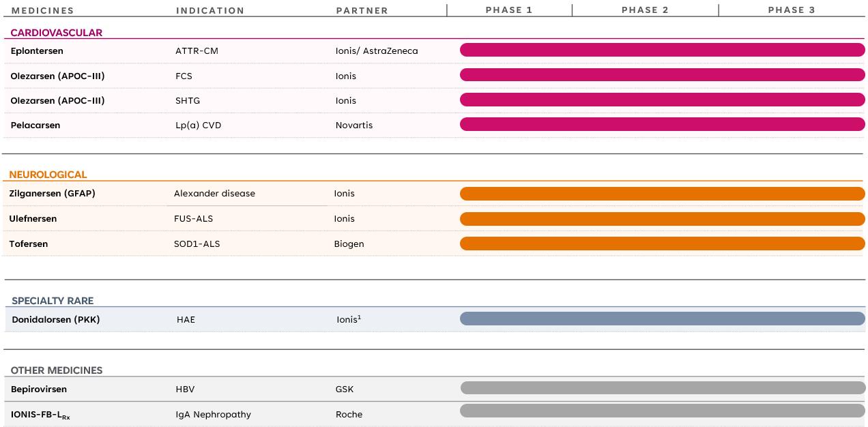Select the Ulefnersen medicine entry
This screenshot has width=868, height=427.
tap(33, 219)
